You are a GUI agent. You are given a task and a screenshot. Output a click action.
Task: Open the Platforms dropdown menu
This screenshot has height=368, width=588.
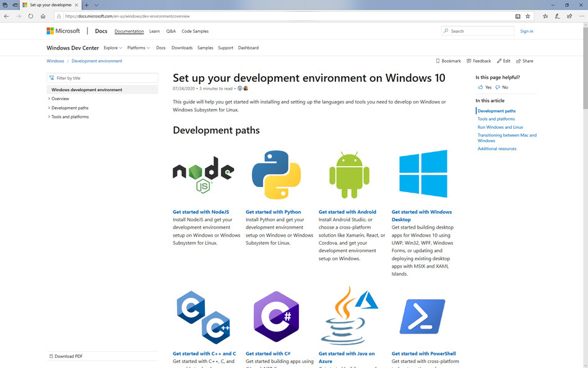[x=137, y=48]
